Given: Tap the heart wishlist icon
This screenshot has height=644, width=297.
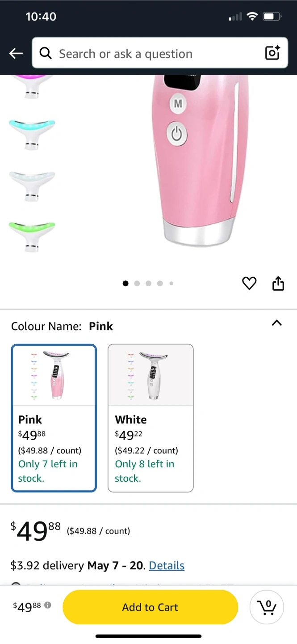Looking at the screenshot, I should [x=249, y=283].
